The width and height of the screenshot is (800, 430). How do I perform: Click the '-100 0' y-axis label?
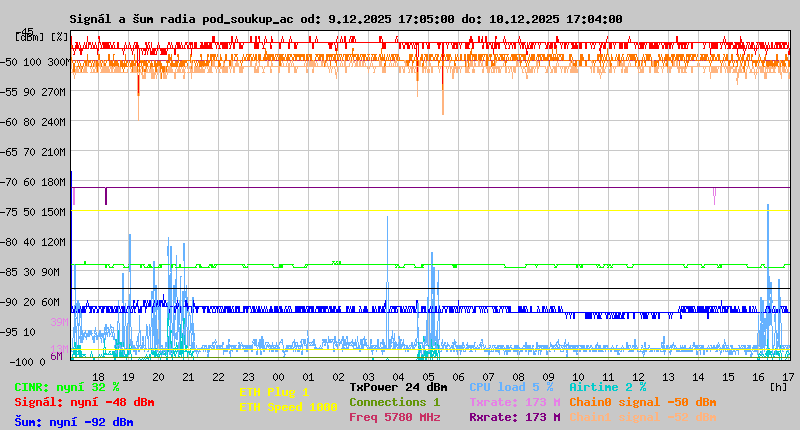(x=28, y=362)
